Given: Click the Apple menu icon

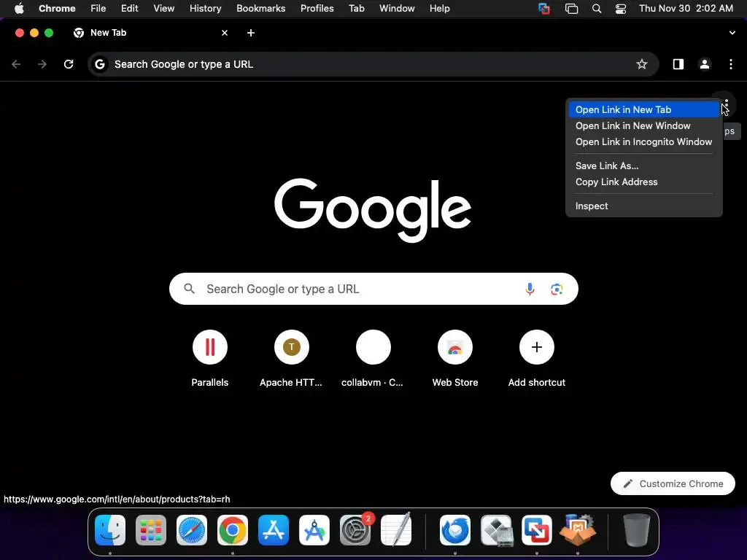Looking at the screenshot, I should pyautogui.click(x=19, y=9).
